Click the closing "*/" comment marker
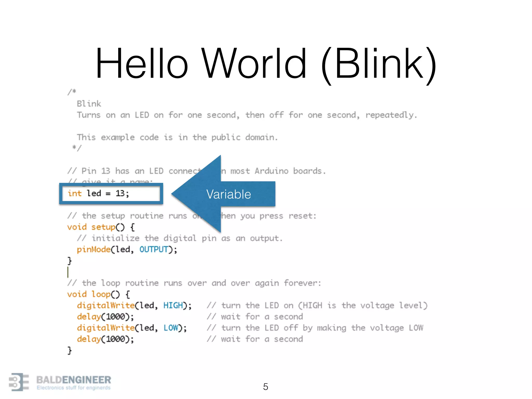This screenshot has width=532, height=399. [x=77, y=148]
